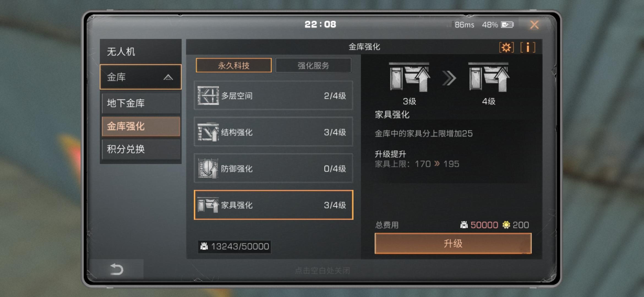Switch to the 强化服务 tab
The image size is (644, 297).
[x=313, y=65]
